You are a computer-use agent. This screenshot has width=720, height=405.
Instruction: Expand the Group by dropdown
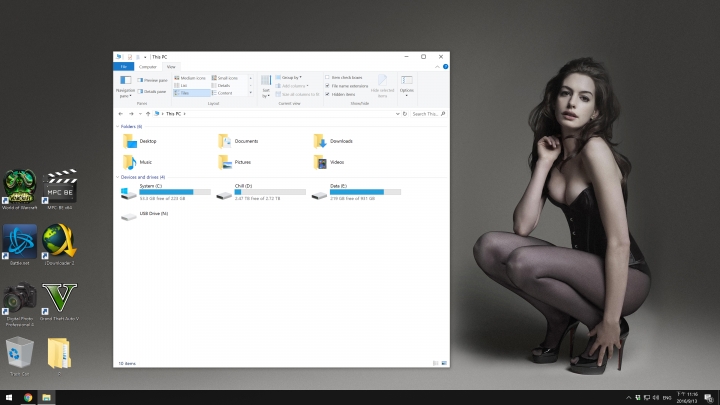(291, 77)
